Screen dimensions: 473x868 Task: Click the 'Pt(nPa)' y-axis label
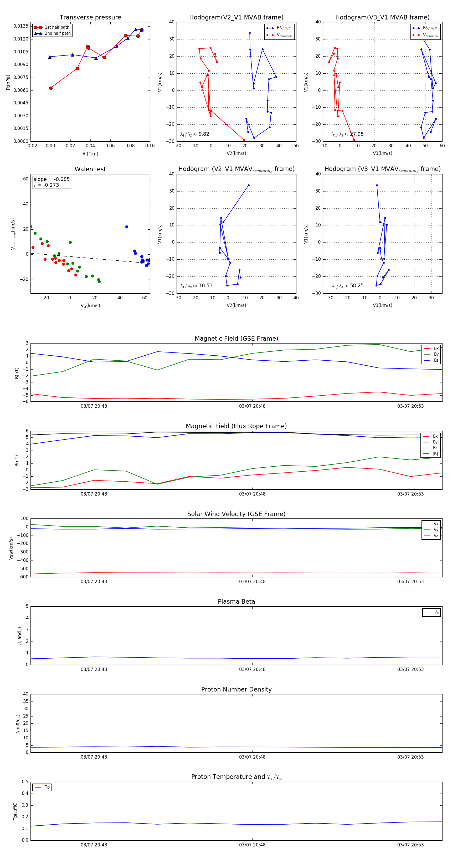(8, 82)
